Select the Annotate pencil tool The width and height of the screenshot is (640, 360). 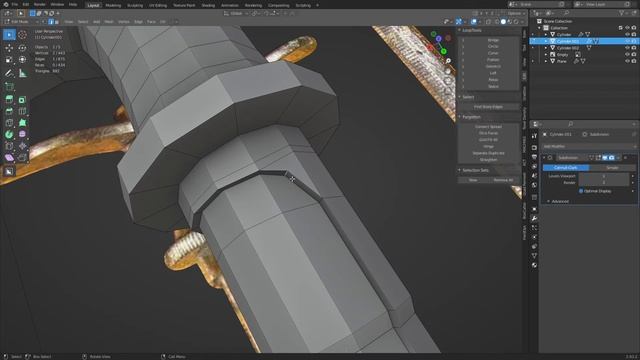(x=9, y=73)
